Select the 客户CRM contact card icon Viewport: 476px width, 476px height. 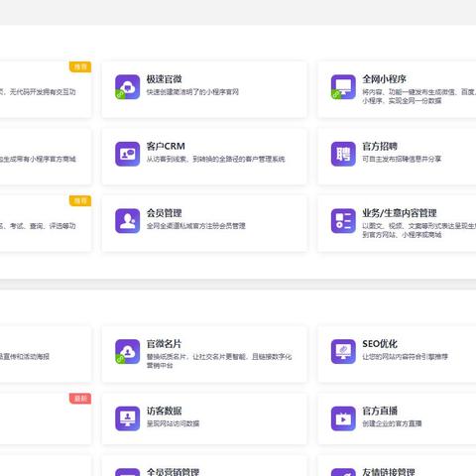point(127,154)
